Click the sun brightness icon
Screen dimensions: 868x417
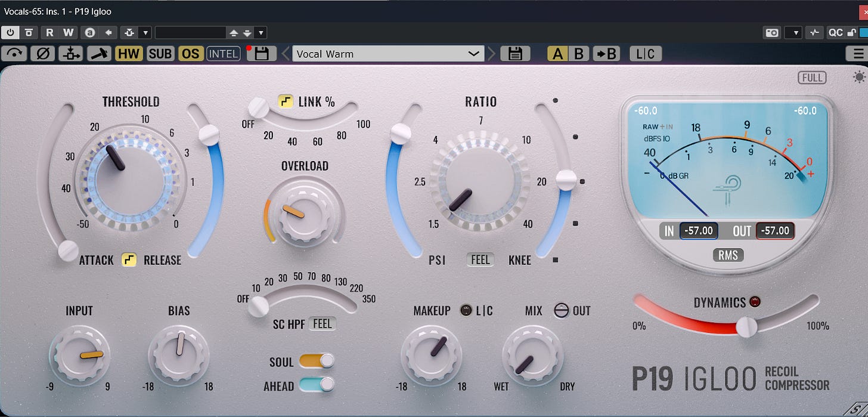pyautogui.click(x=858, y=77)
